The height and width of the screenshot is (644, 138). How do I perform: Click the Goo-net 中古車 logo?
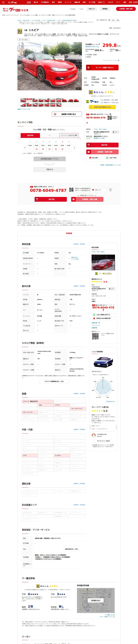(15, 10)
